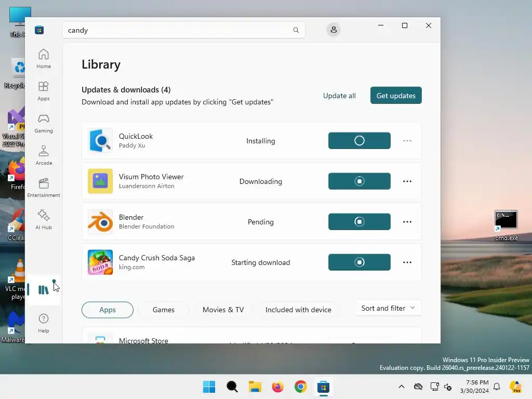
Task: Open the cmd.exe desktop shortcut
Action: [x=506, y=225]
